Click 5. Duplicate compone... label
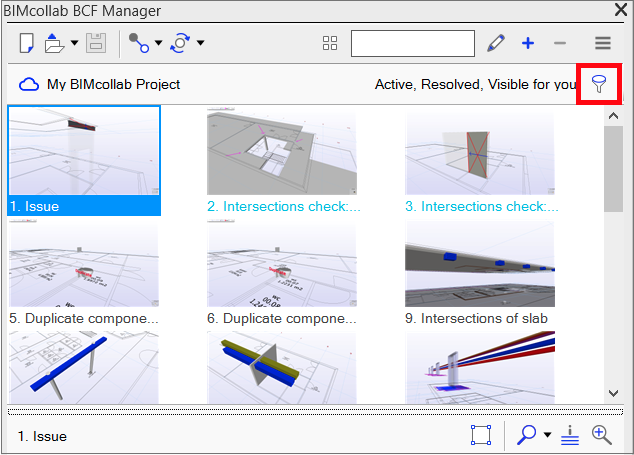 [84, 318]
